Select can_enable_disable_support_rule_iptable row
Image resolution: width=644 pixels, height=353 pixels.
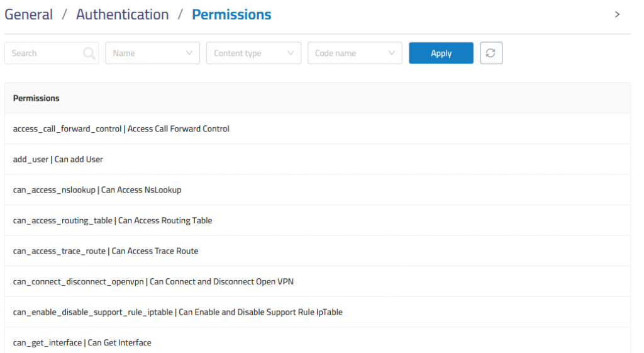(x=318, y=312)
